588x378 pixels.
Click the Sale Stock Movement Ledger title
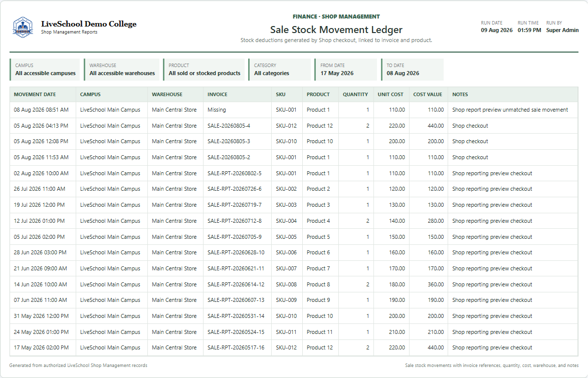(336, 30)
